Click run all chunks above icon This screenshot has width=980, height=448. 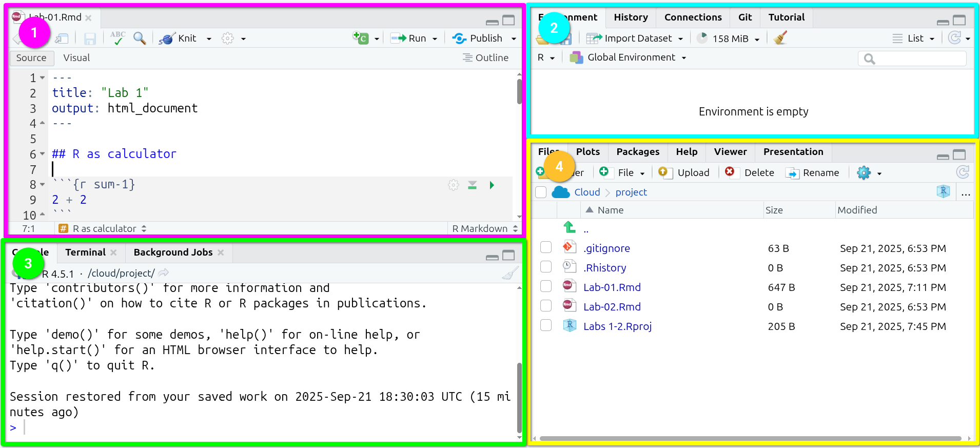click(x=472, y=185)
